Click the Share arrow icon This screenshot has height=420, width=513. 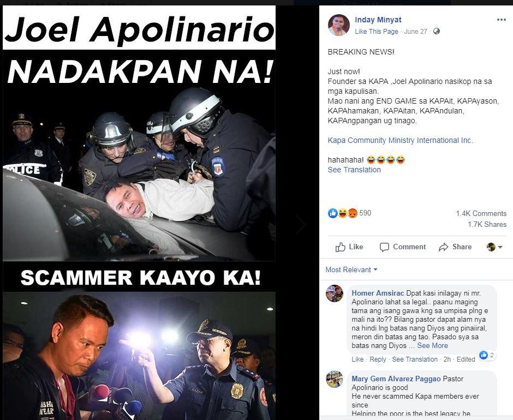coord(443,247)
